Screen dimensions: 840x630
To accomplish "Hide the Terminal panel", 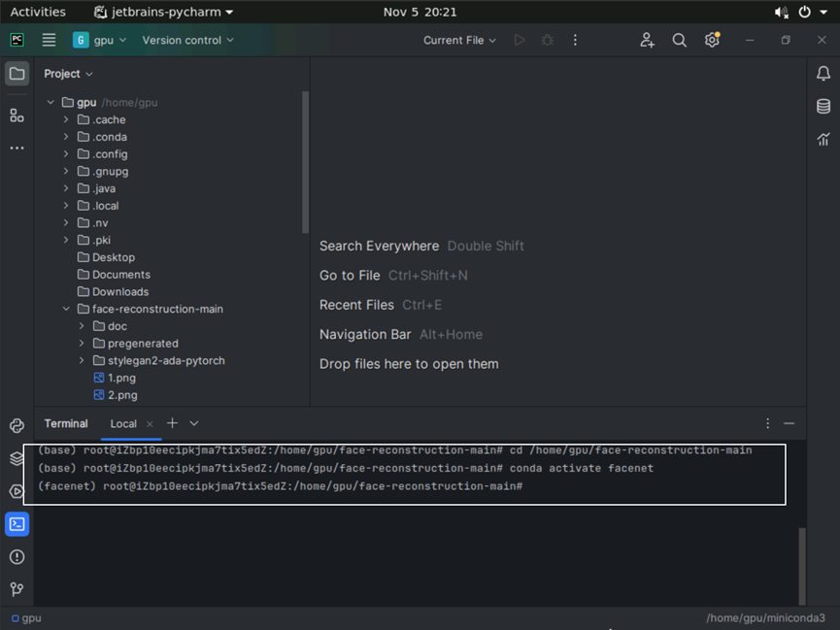I will click(x=789, y=424).
